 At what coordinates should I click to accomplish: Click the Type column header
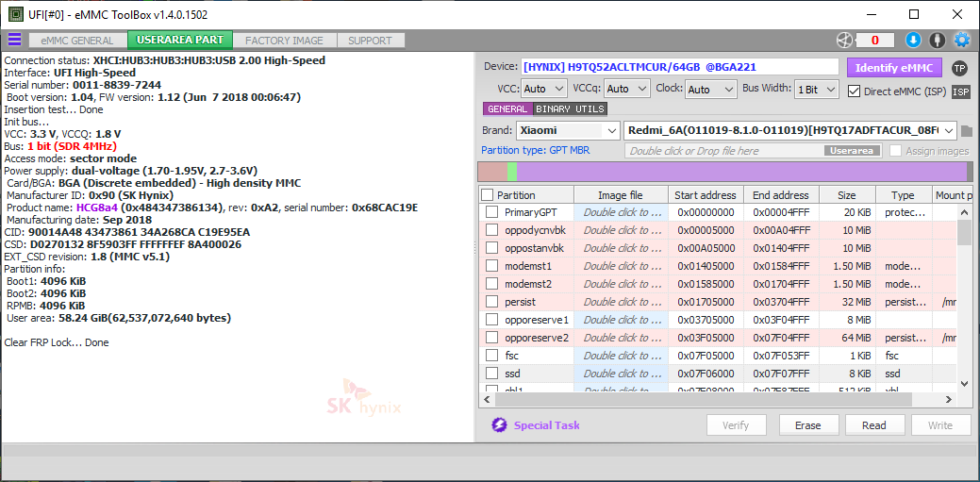pyautogui.click(x=903, y=195)
